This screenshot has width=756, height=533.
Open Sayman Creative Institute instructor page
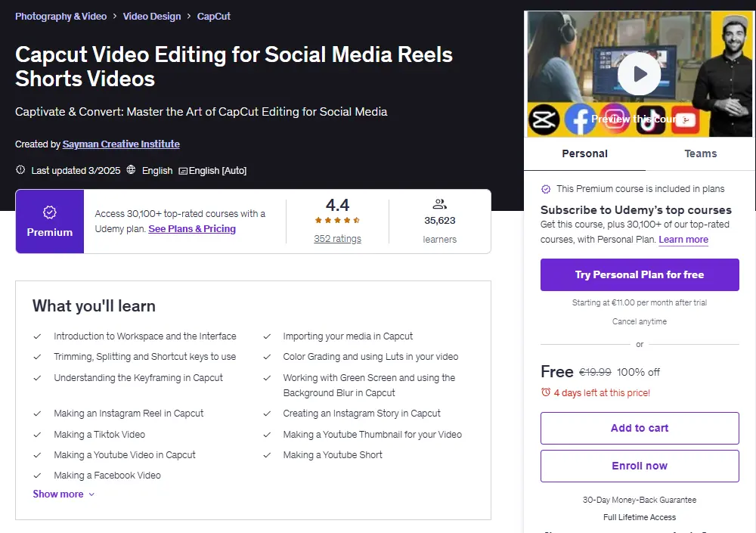[121, 144]
